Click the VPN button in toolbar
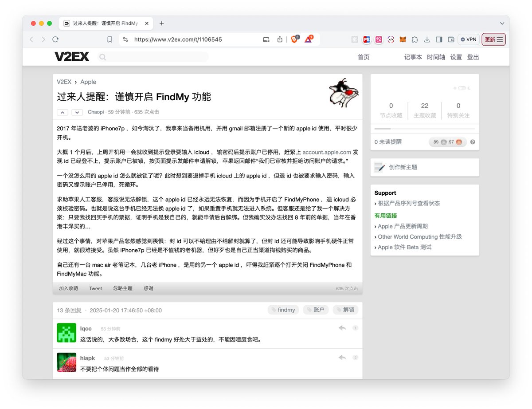 (469, 39)
